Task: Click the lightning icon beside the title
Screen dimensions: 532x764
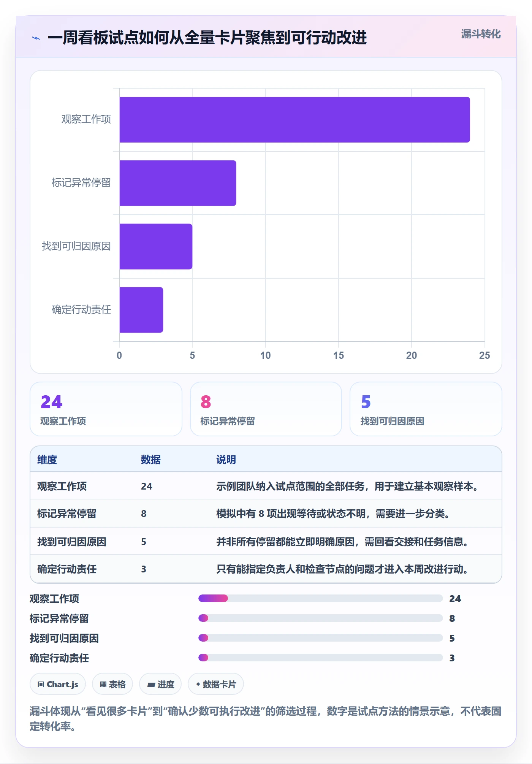Action: click(36, 38)
